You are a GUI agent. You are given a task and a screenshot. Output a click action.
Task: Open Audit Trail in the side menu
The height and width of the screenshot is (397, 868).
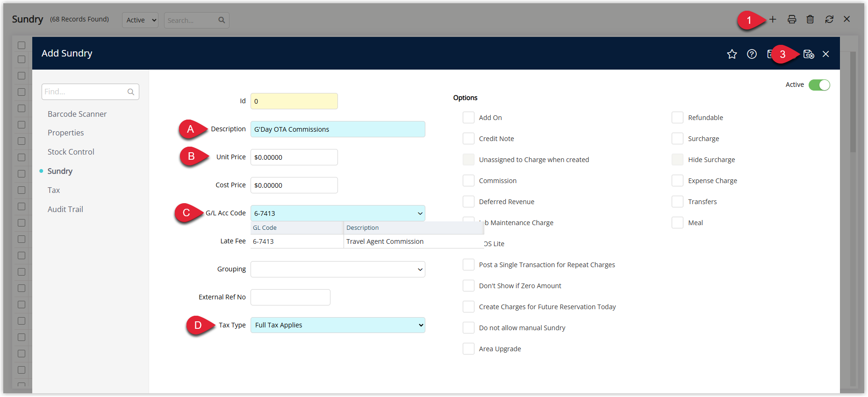pyautogui.click(x=65, y=209)
